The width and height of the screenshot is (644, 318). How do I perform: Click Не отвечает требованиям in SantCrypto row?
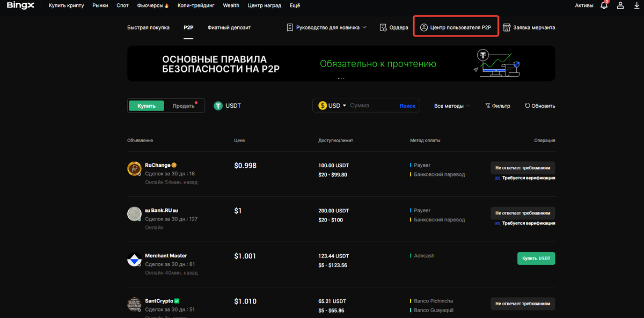523,304
